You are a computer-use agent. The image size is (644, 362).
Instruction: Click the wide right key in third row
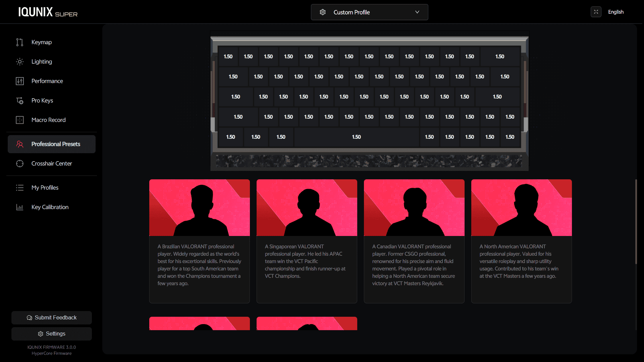pyautogui.click(x=497, y=97)
